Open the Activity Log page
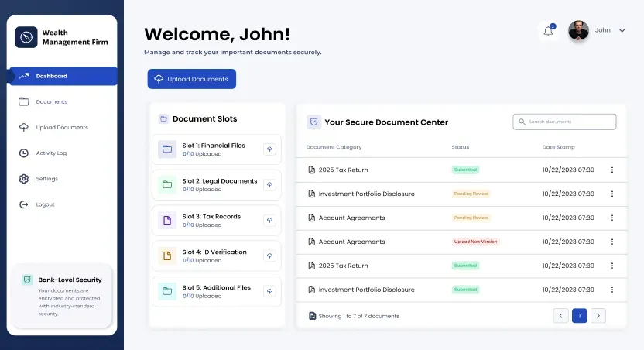Screen dimensions: 644x350 [43, 153]
